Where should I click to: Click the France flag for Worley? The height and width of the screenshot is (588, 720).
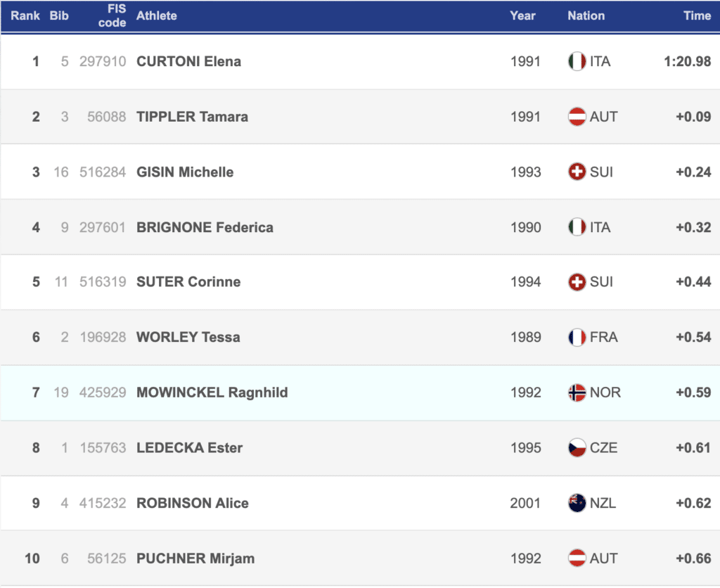[577, 338]
